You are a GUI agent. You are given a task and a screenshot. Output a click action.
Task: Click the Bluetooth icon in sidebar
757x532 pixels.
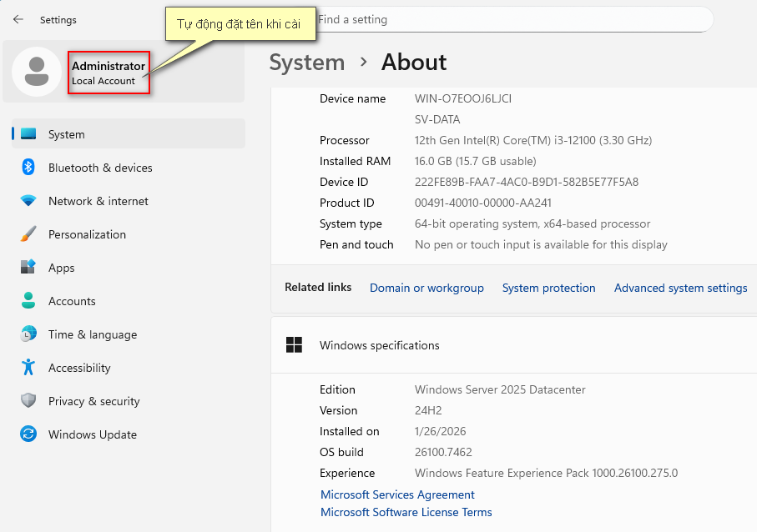click(28, 168)
